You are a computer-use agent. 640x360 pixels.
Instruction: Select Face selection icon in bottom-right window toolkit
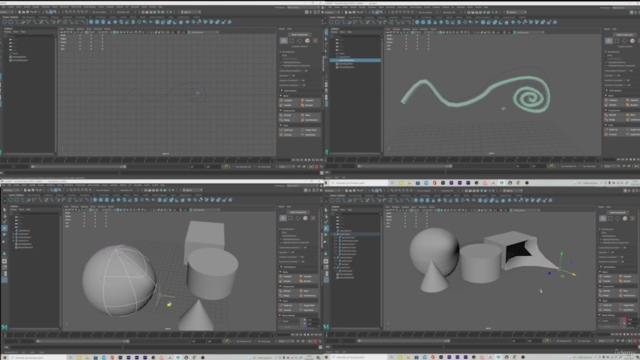[625, 218]
